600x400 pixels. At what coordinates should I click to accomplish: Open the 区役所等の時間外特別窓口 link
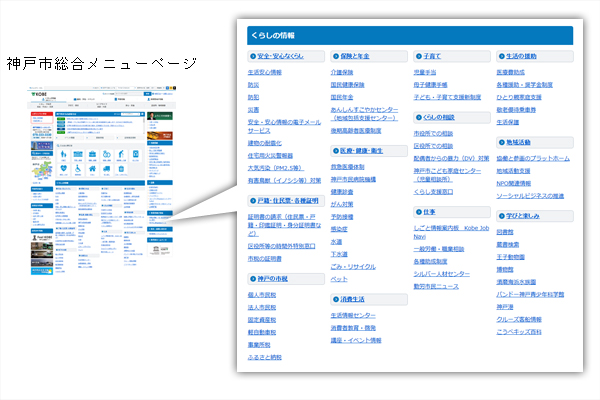282,246
